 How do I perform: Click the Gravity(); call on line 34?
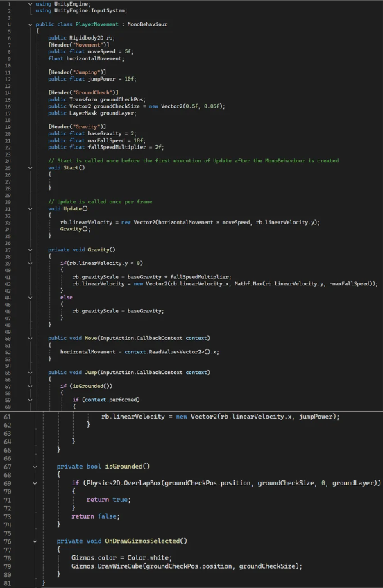pos(76,229)
